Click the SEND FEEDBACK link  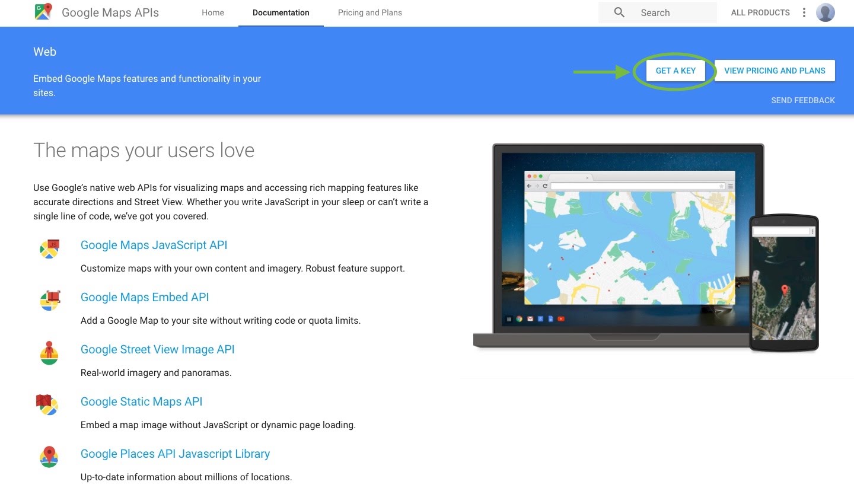point(803,100)
